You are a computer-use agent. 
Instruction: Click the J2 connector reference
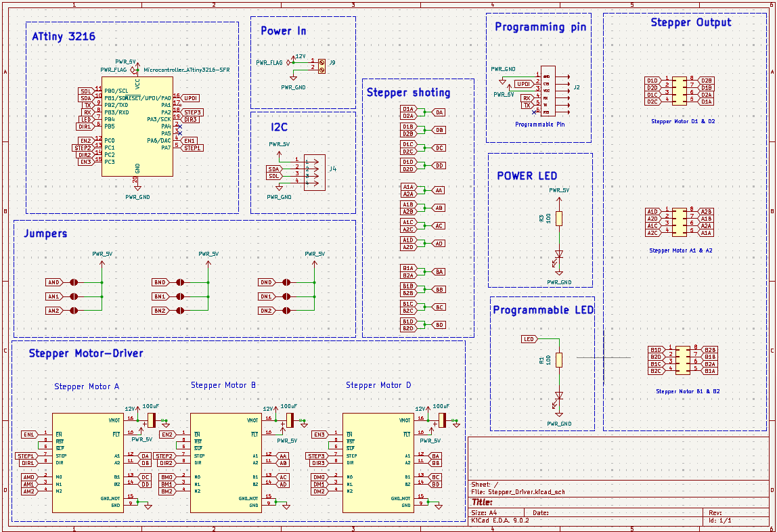click(576, 87)
